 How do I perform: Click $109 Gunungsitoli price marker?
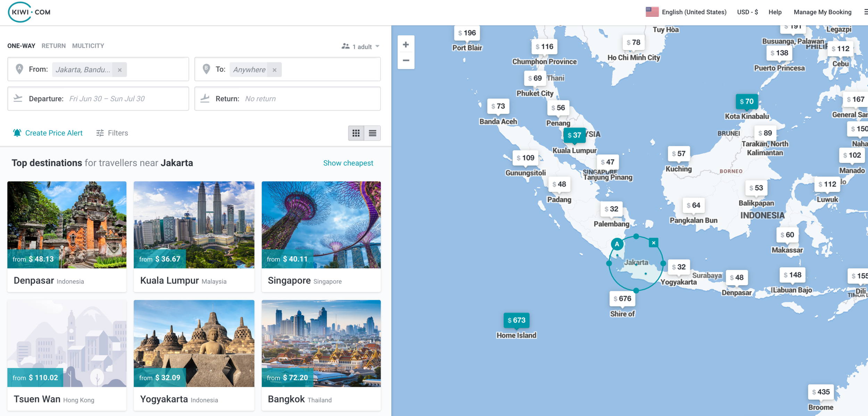pyautogui.click(x=525, y=158)
